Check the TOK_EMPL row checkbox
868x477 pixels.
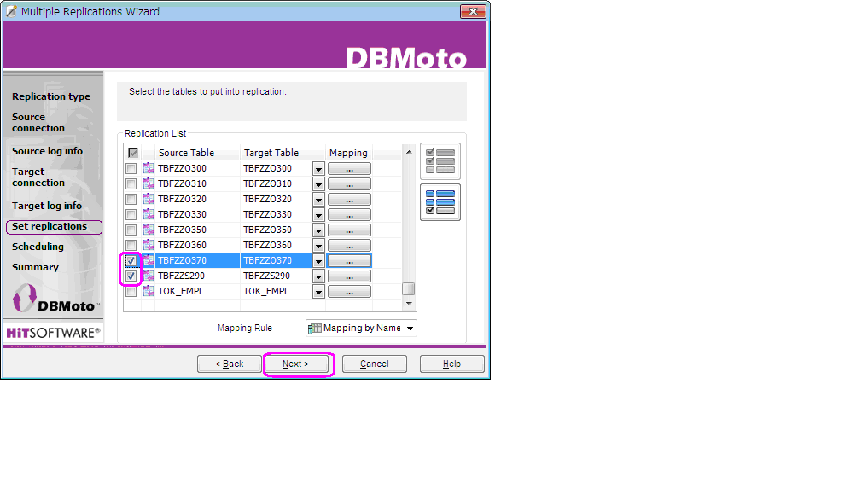pyautogui.click(x=131, y=291)
